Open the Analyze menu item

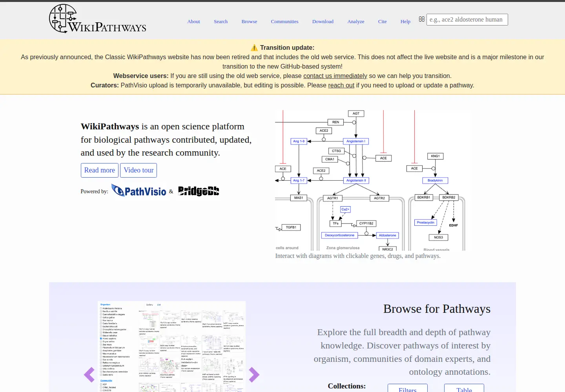tap(356, 22)
